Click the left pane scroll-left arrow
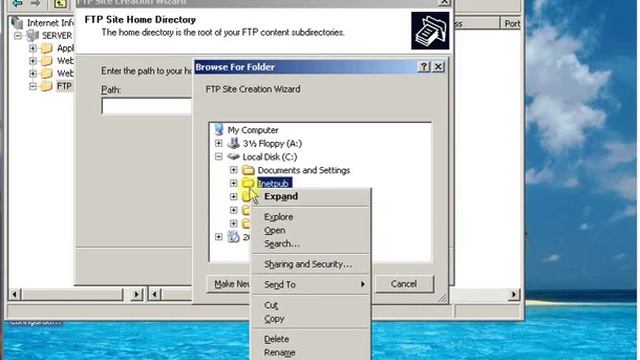 (15, 294)
